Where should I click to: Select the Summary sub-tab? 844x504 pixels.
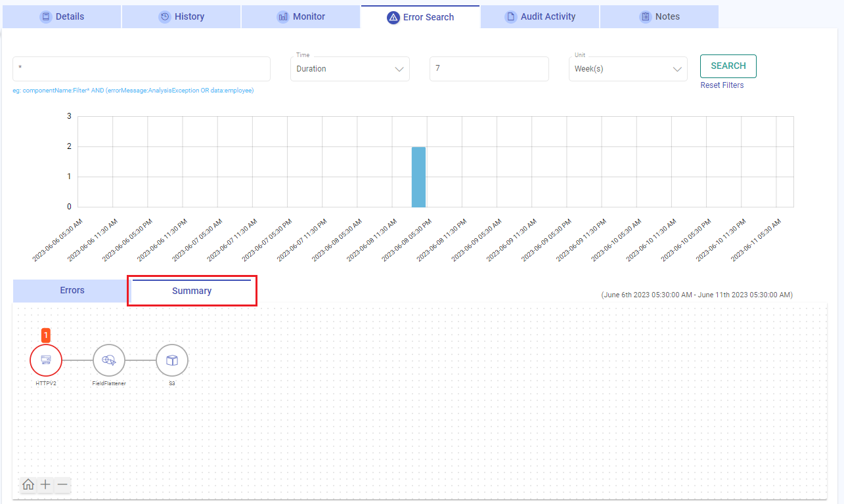(192, 291)
